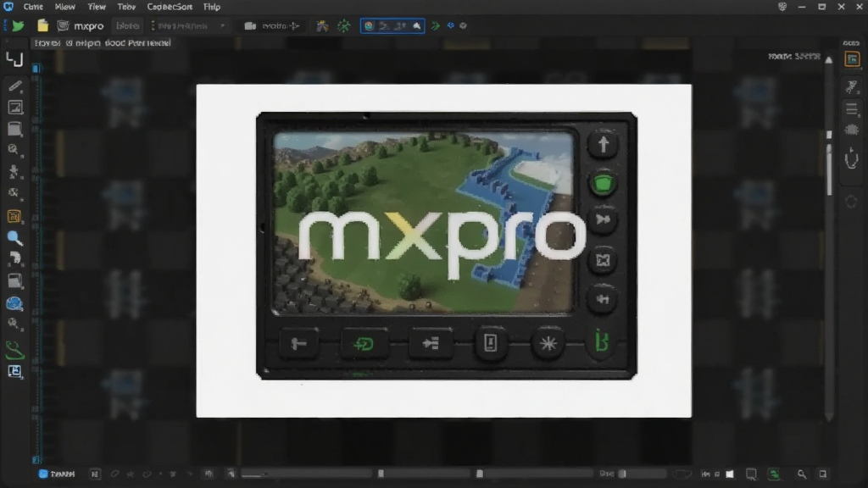Select the blue globe icon in left sidebar
The image size is (868, 488).
[14, 303]
